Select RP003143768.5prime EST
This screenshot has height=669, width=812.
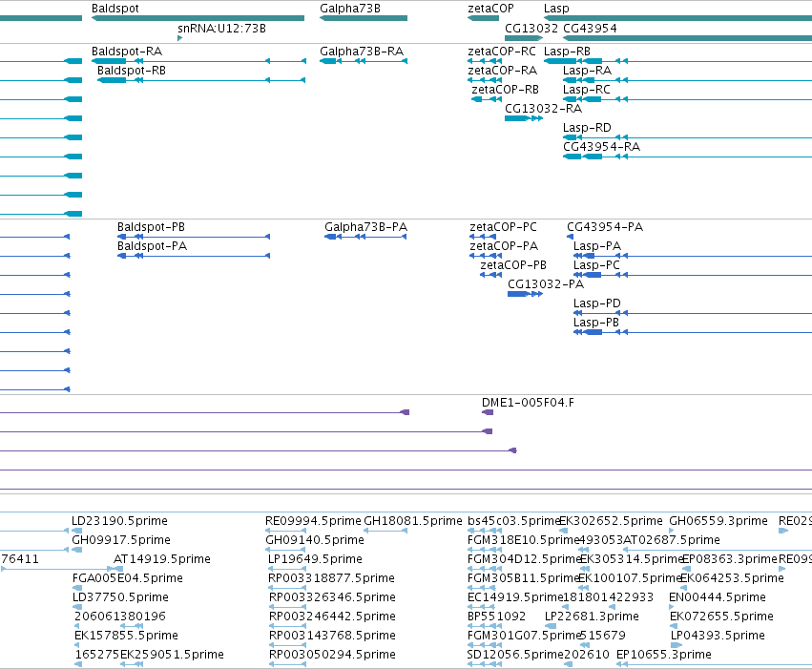[287, 645]
